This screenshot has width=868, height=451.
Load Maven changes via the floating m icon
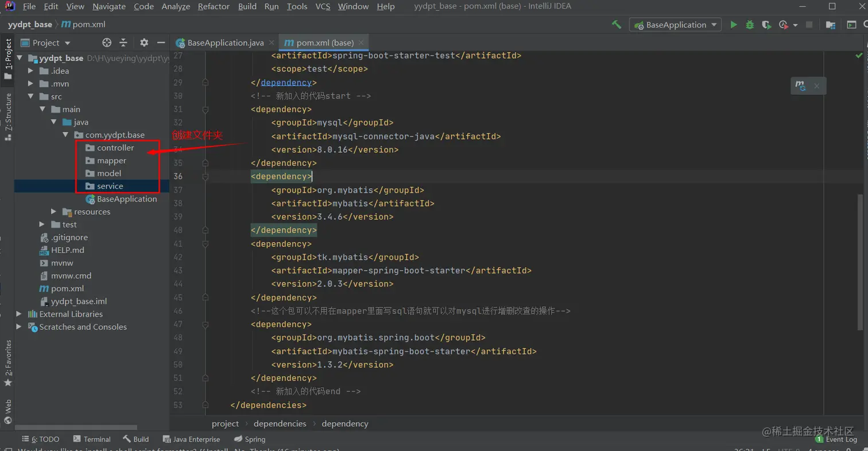[x=800, y=86]
